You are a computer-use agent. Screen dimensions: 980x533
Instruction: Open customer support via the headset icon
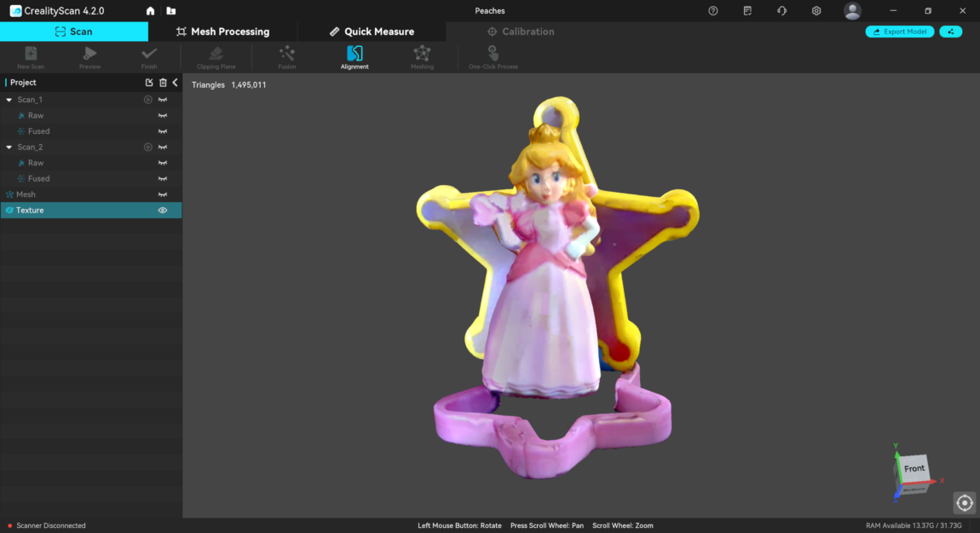(x=781, y=11)
